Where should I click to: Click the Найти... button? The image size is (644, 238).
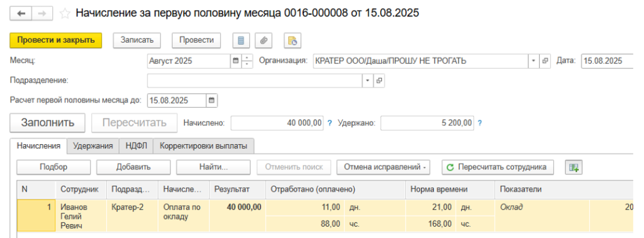pyautogui.click(x=214, y=167)
